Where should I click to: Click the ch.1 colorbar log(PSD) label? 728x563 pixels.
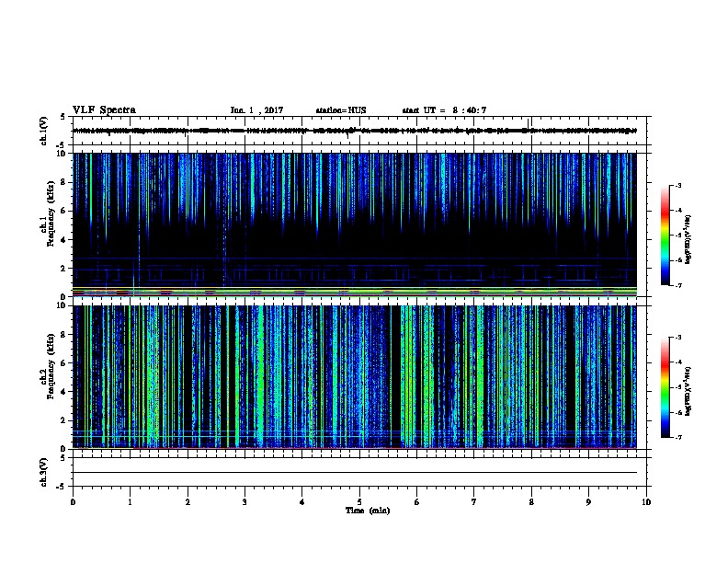tap(688, 239)
